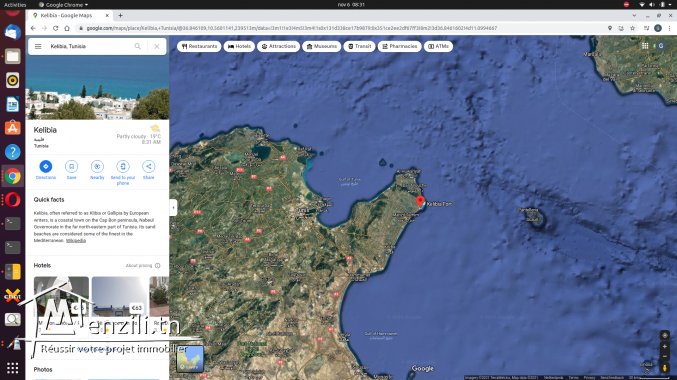Launch Opera browser from dock
Image resolution: width=677 pixels, height=380 pixels.
point(13,200)
